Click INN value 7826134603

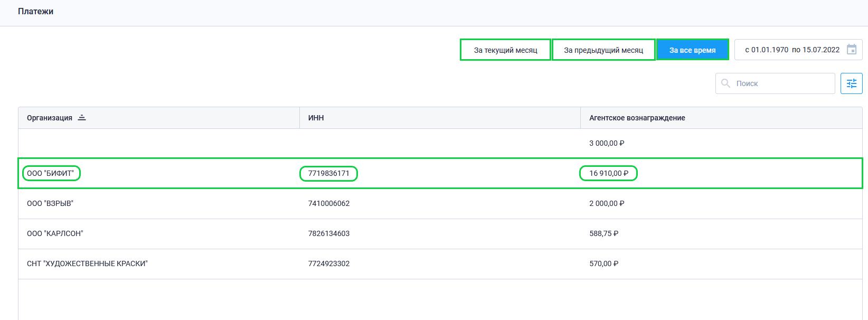tap(329, 233)
